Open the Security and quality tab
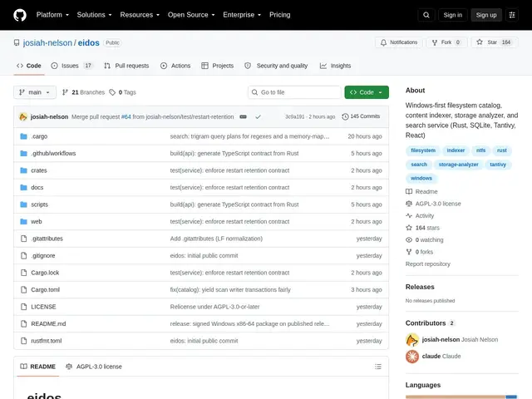The height and width of the screenshot is (399, 532). 276,66
